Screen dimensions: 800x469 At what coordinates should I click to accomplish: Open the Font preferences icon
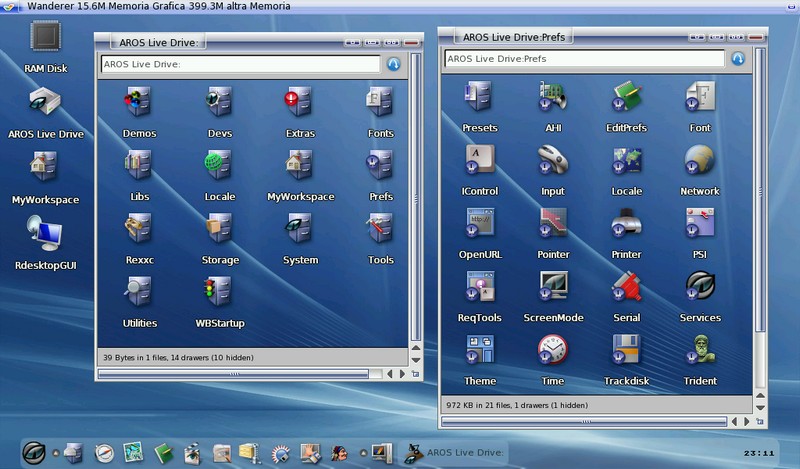coord(700,96)
